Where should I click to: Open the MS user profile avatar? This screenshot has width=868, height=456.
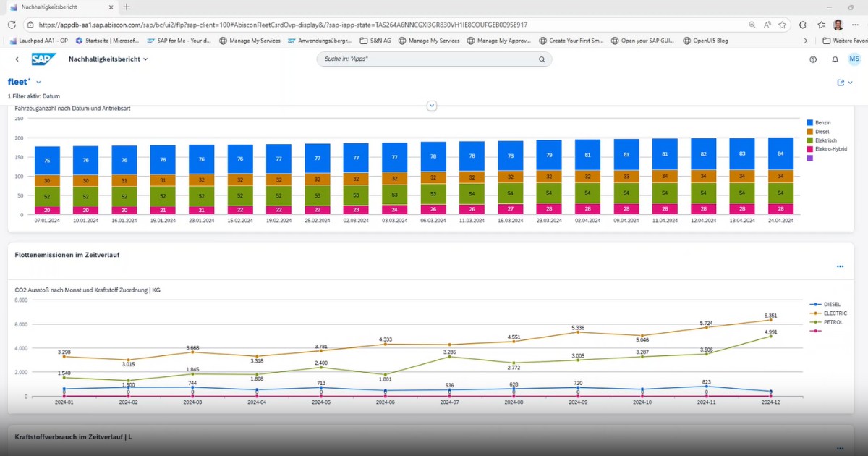pyautogui.click(x=854, y=59)
